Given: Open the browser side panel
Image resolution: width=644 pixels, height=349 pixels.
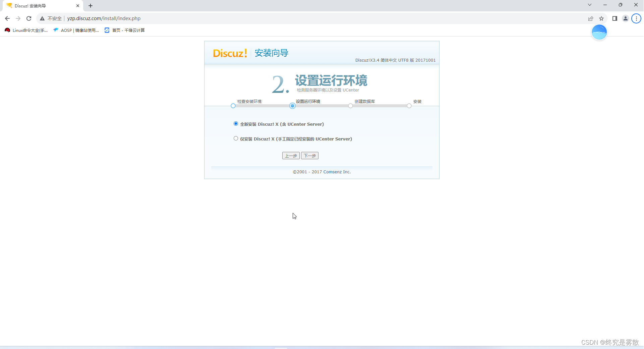Looking at the screenshot, I should (x=615, y=18).
